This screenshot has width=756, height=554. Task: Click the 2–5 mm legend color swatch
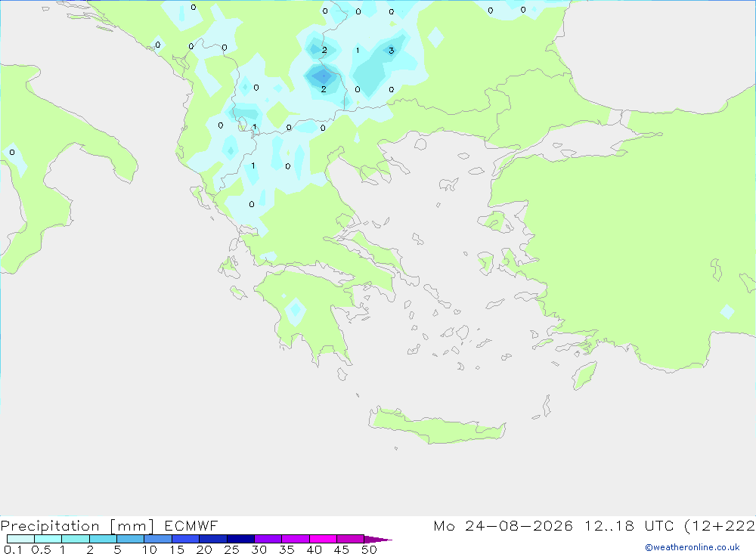(x=103, y=539)
